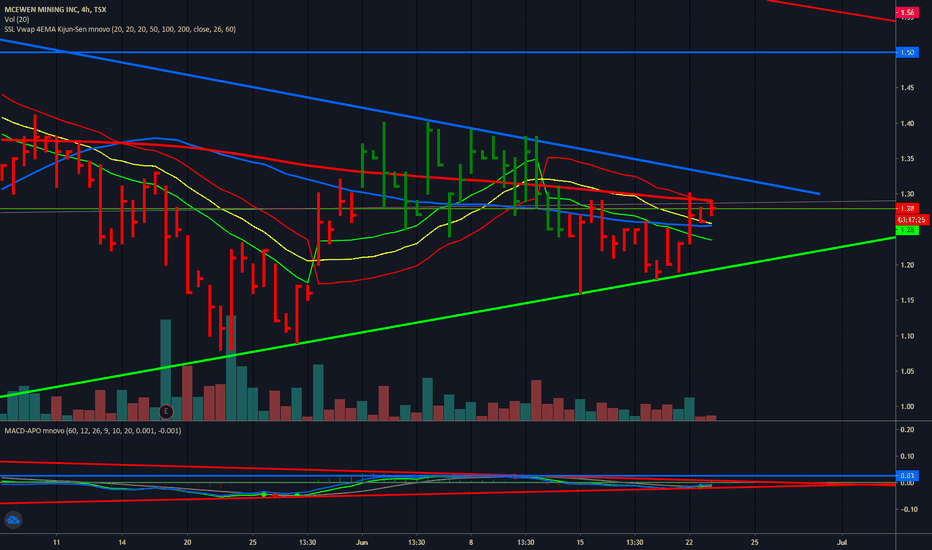Click the Vol (20) indicator label
932x550 pixels.
17,20
